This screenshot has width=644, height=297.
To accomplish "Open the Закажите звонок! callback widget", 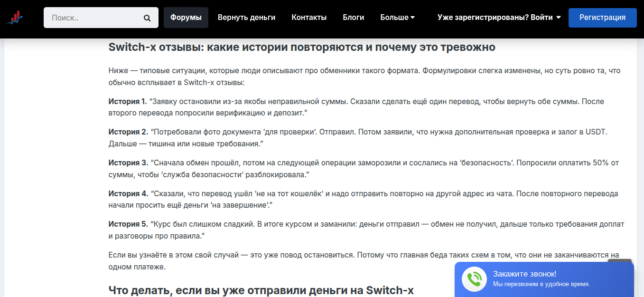I will click(524, 274).
